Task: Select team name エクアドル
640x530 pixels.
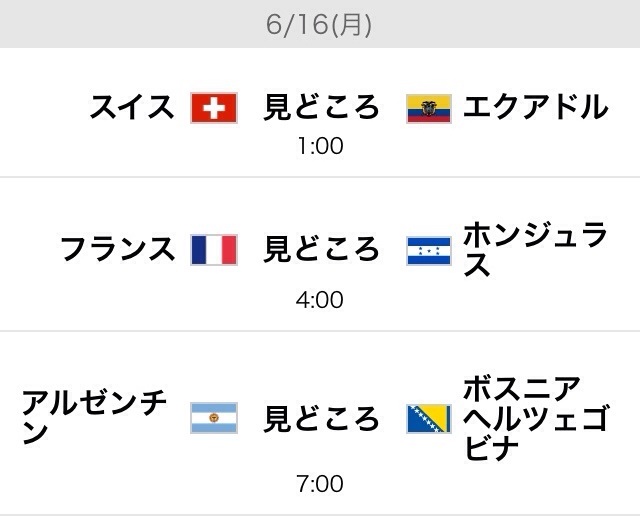Action: pos(535,107)
